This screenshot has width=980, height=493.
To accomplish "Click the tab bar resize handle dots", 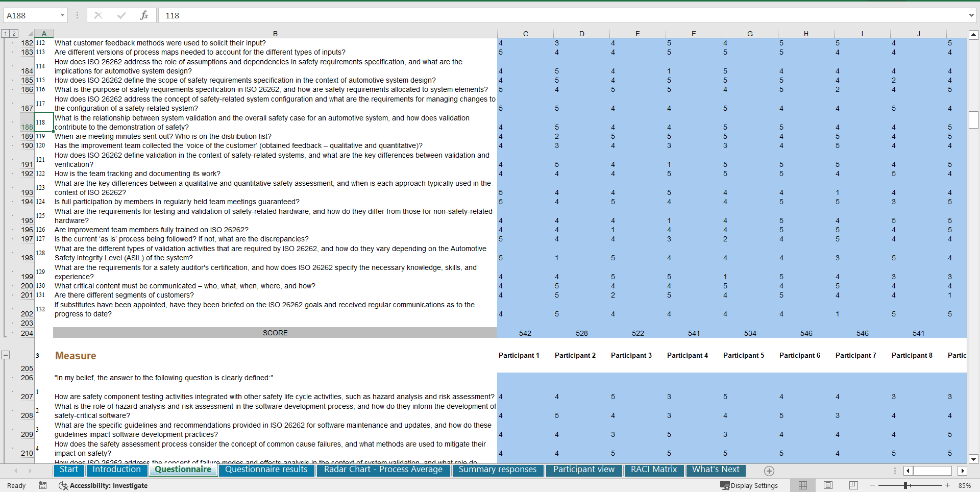I will pos(895,471).
